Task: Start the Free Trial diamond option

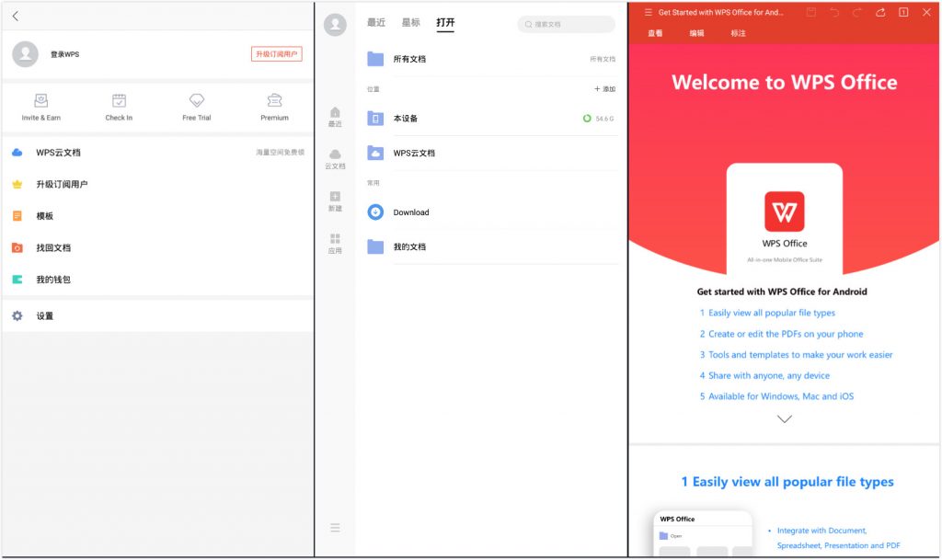Action: coord(197,108)
